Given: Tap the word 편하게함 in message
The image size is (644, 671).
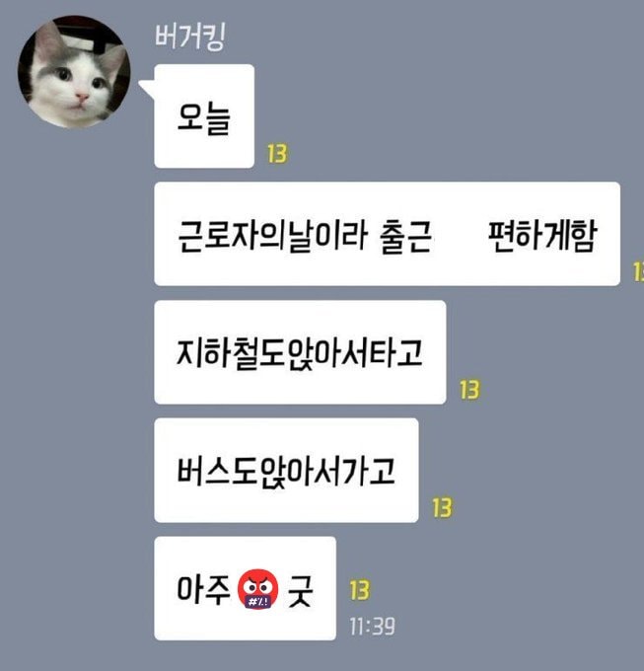Looking at the screenshot, I should [x=541, y=236].
